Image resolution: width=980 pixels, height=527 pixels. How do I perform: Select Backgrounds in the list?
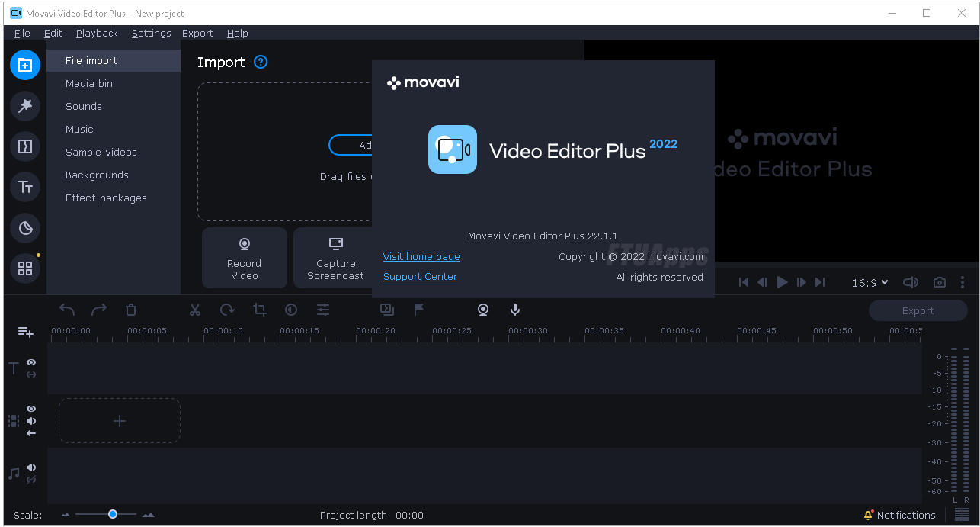[x=114, y=175]
